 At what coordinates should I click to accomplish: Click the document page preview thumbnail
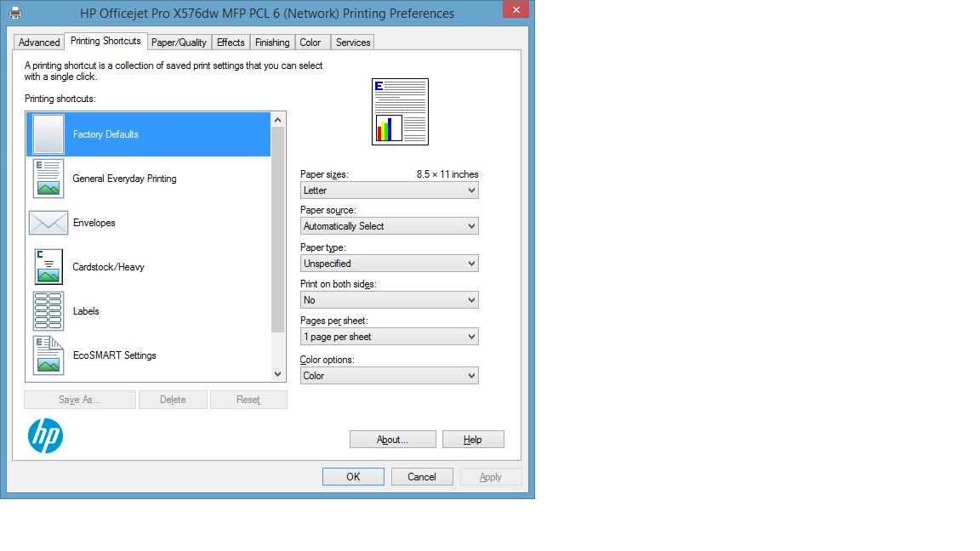(x=400, y=112)
